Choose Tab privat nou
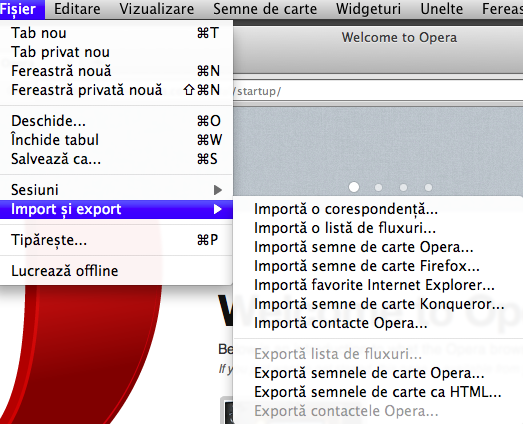Viewport: 523px width, 424px height. [x=116, y=52]
